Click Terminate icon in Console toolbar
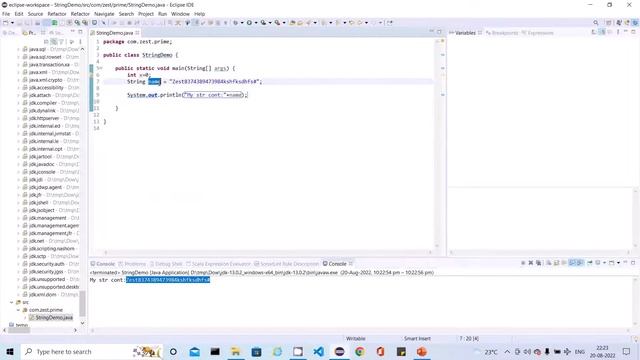Screen dimensions: 640x360 [x=523, y=263]
